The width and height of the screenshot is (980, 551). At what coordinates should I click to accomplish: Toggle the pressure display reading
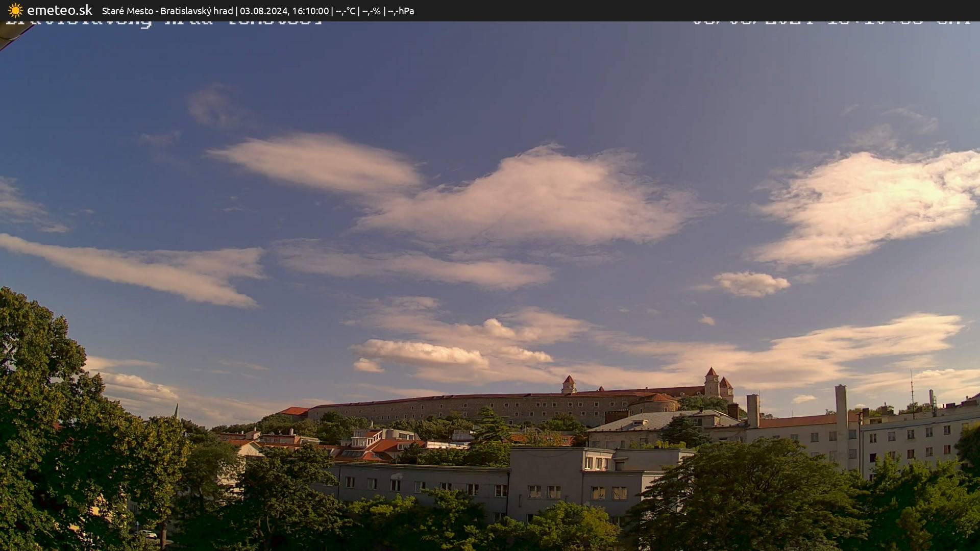click(403, 10)
